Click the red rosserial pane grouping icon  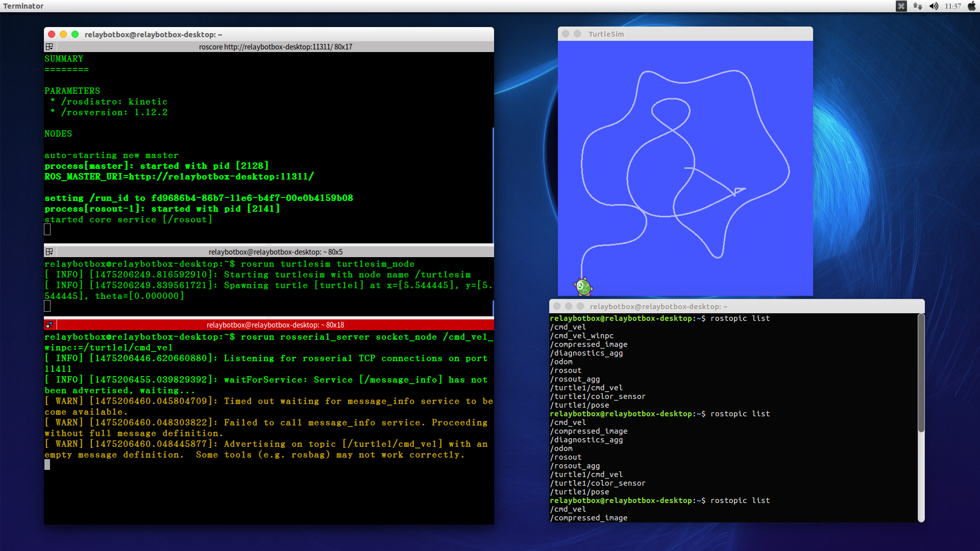(x=50, y=325)
